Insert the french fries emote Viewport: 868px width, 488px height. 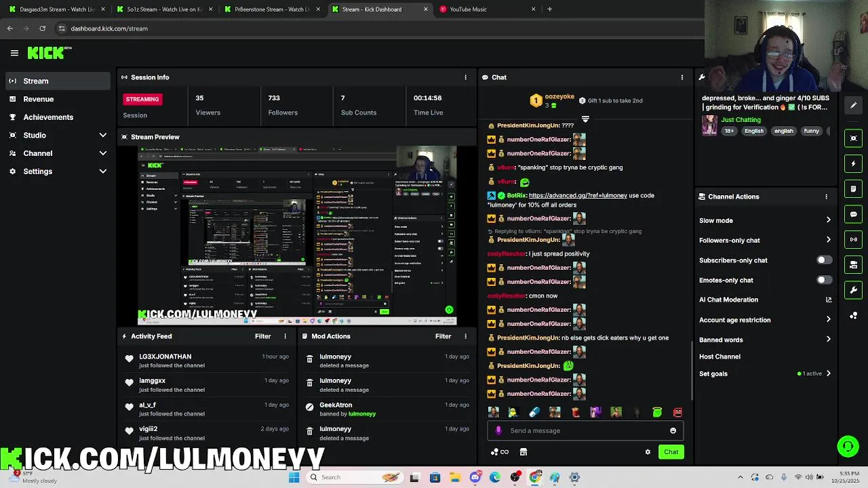click(x=575, y=412)
